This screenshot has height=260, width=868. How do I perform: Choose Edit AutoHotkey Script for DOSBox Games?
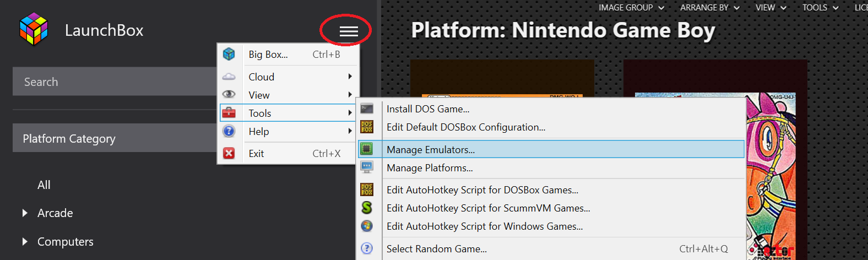(551, 190)
